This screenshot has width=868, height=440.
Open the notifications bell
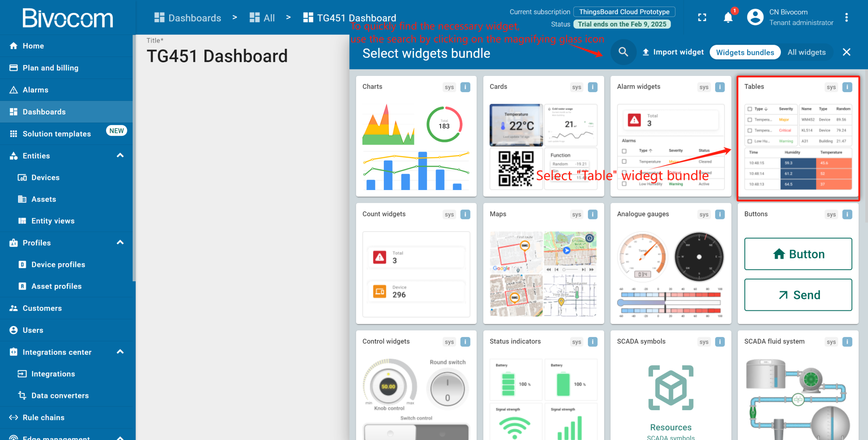728,17
